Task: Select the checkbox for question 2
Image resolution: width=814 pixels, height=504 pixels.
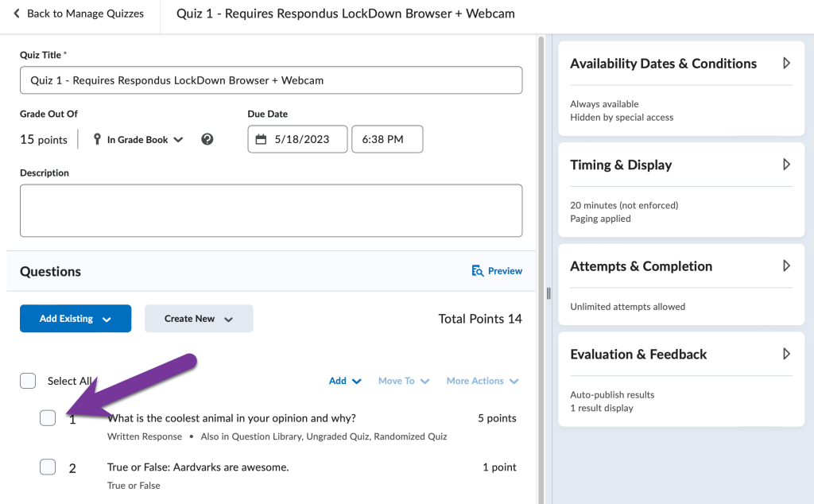Action: tap(48, 467)
